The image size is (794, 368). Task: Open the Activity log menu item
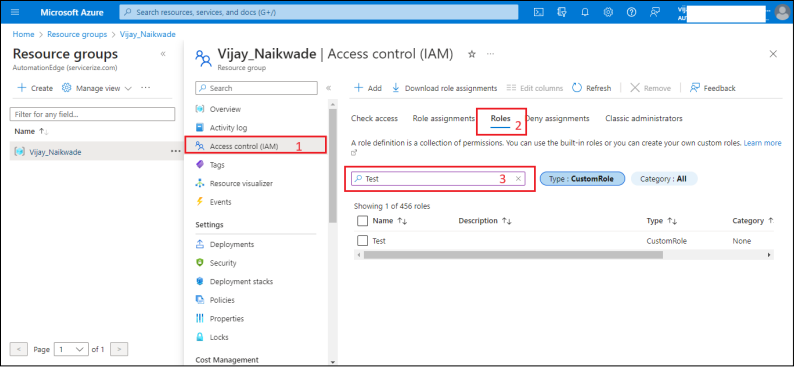(x=228, y=128)
